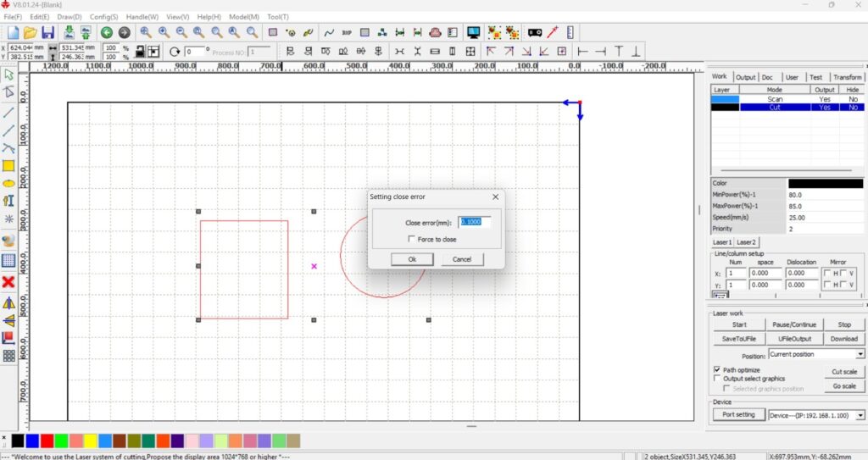Image resolution: width=868 pixels, height=460 pixels.
Task: Select the Rectangle drawing tool
Action: [x=8, y=166]
